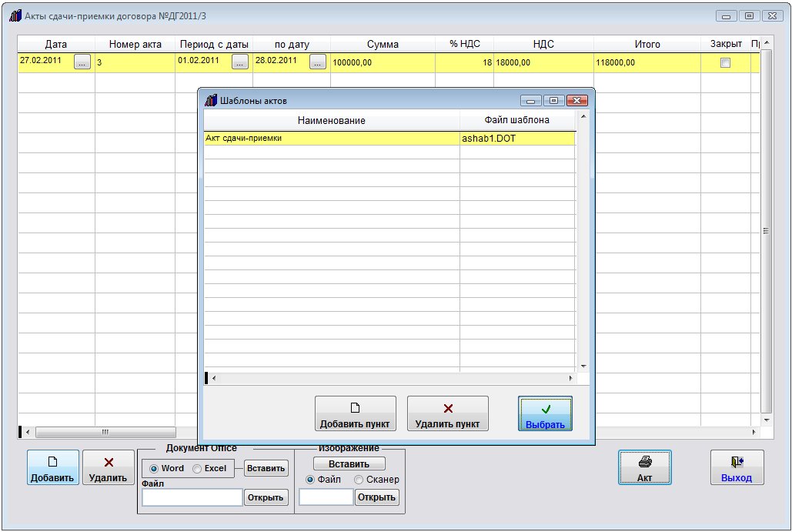Open date picker for 28.02.2011 period end
The height and width of the screenshot is (532, 792).
click(318, 62)
